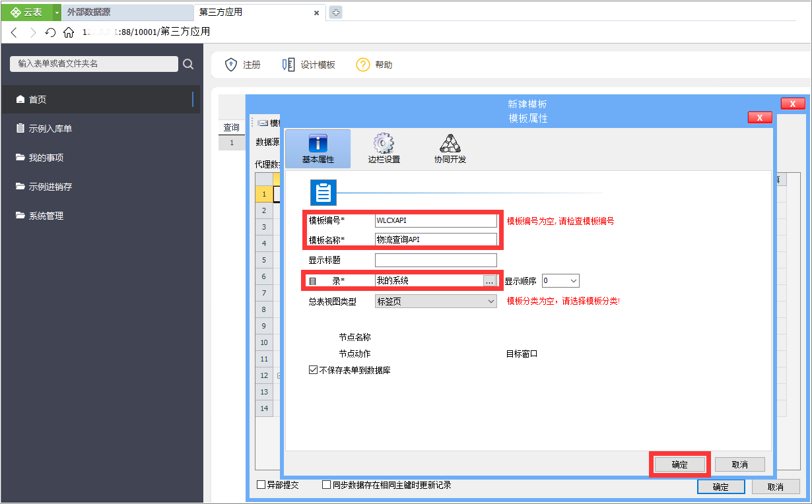
Task: Click the 云表 logo icon
Action: point(15,13)
